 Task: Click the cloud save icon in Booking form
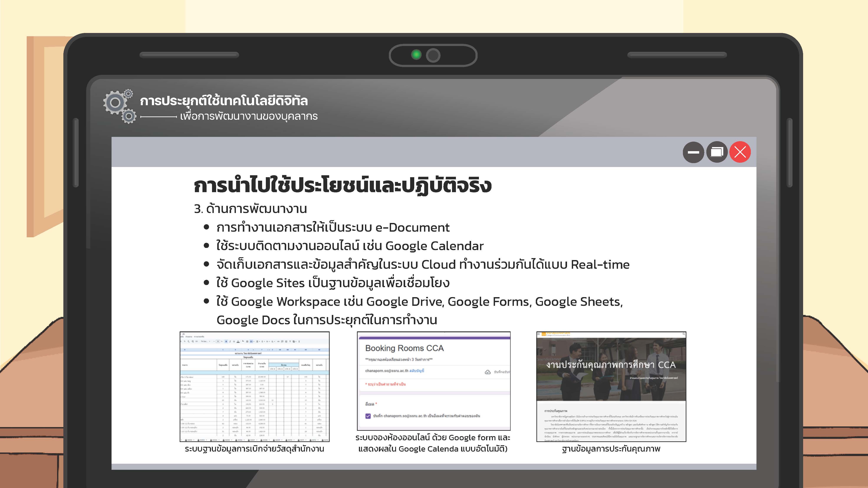coord(487,372)
